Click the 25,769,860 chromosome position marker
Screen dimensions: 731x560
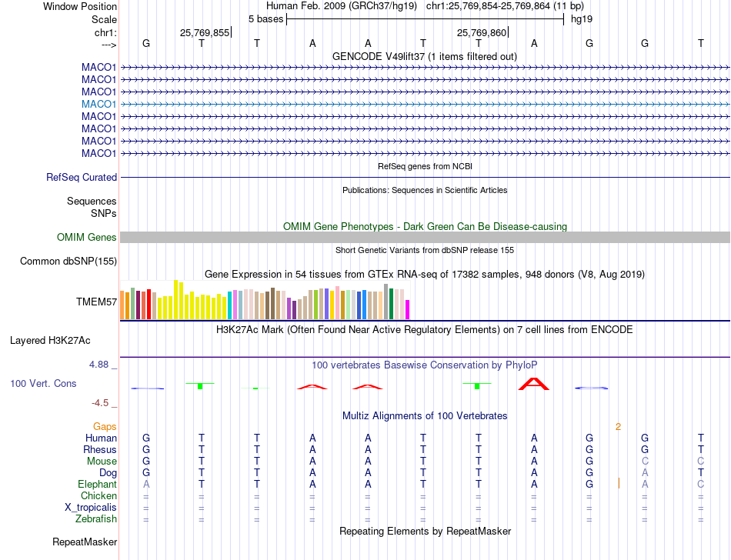coord(482,32)
